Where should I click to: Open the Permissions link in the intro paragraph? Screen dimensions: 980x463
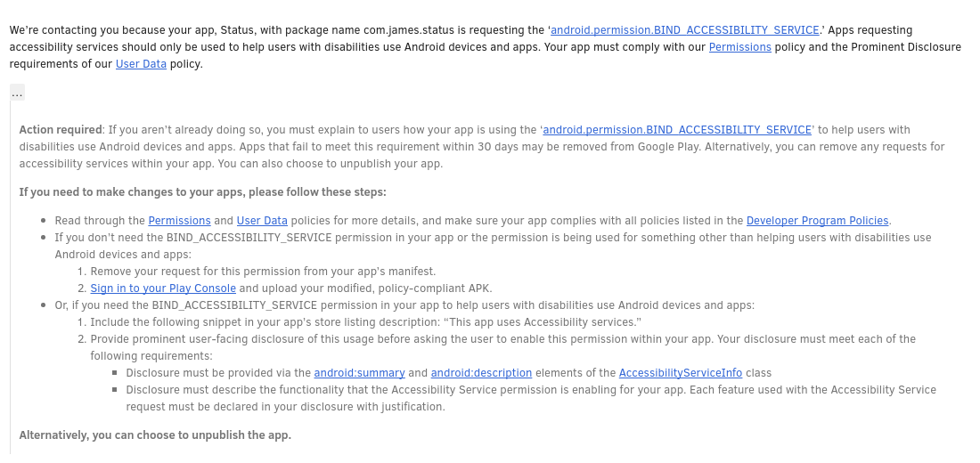pyautogui.click(x=739, y=47)
